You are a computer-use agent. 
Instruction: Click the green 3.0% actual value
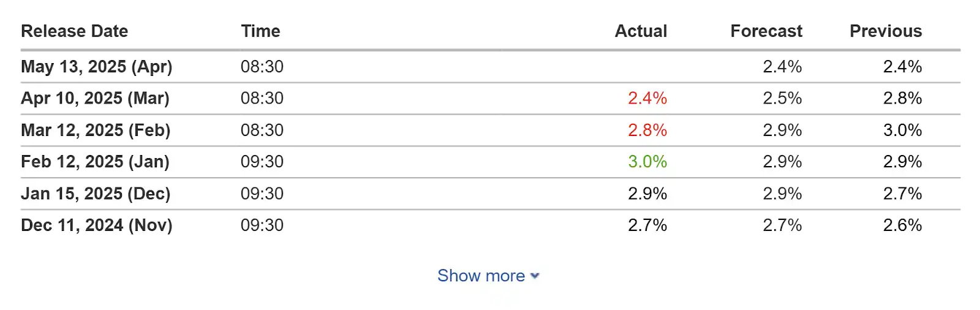pos(647,162)
